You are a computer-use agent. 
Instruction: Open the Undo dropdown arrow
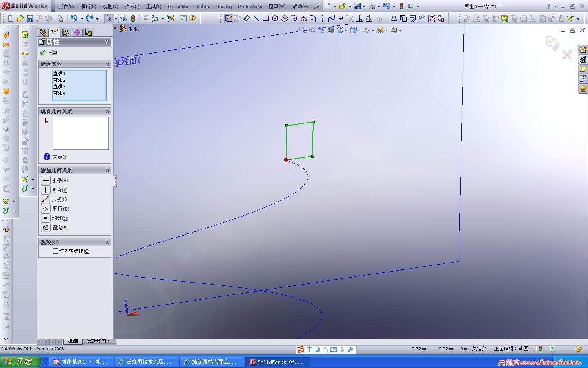(81, 18)
